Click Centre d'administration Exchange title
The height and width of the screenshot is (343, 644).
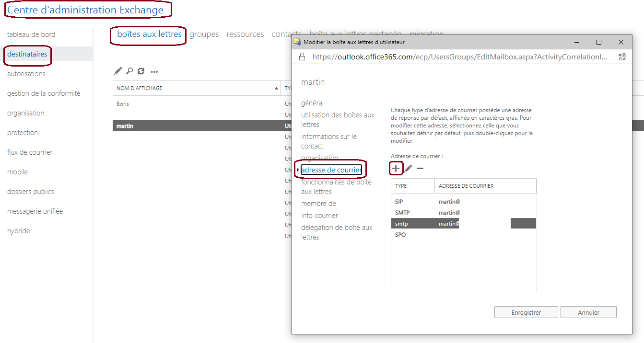[x=85, y=10]
